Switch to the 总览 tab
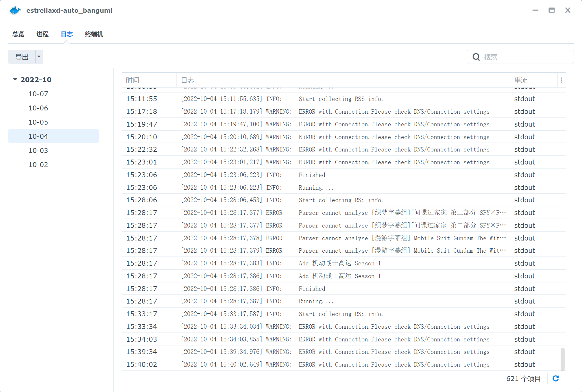 point(18,34)
